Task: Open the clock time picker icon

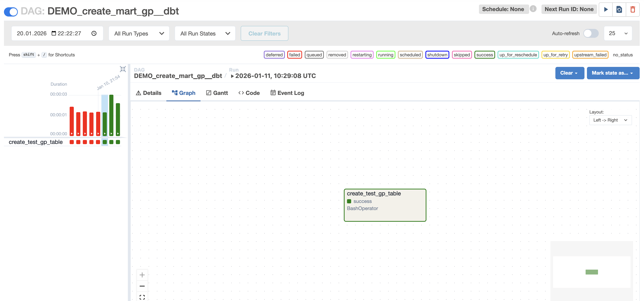Action: [x=94, y=33]
